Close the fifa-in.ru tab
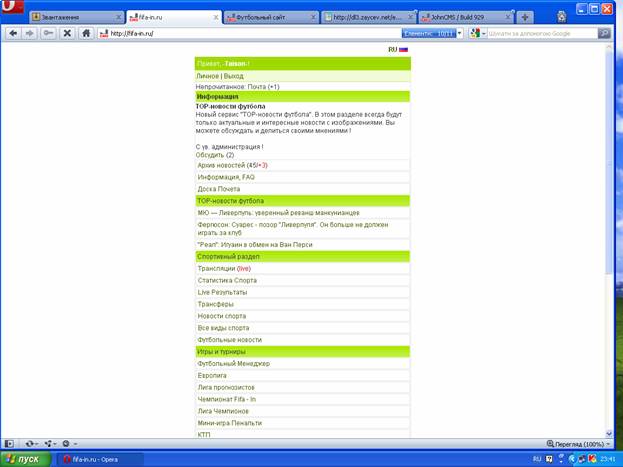 point(215,17)
